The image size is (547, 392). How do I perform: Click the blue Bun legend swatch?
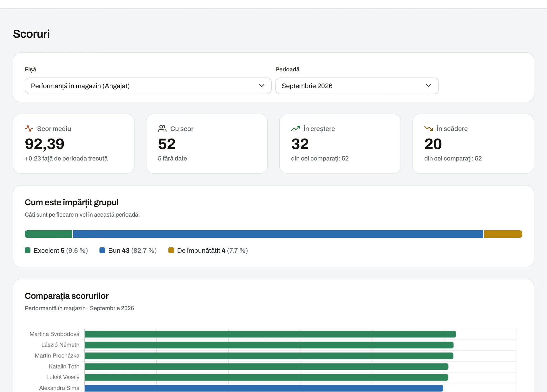coord(102,250)
